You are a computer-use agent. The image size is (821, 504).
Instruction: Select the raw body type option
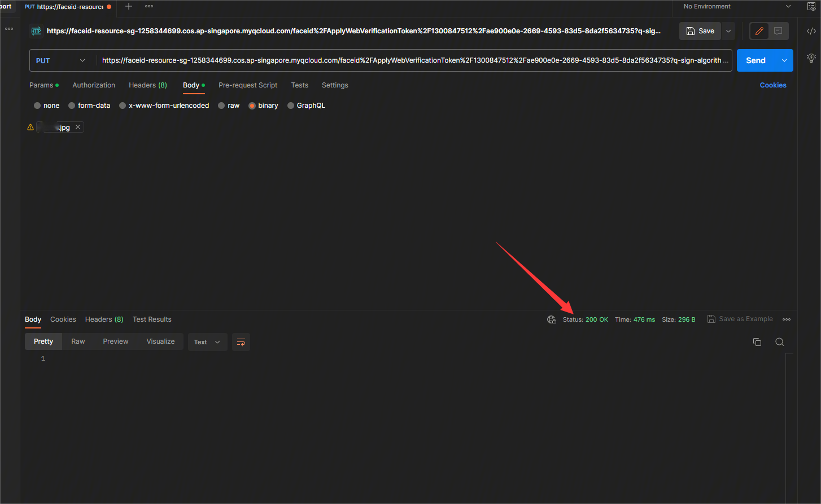tap(222, 106)
